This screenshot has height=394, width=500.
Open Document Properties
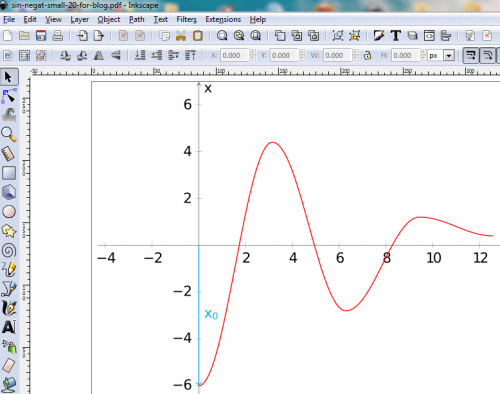[x=487, y=36]
